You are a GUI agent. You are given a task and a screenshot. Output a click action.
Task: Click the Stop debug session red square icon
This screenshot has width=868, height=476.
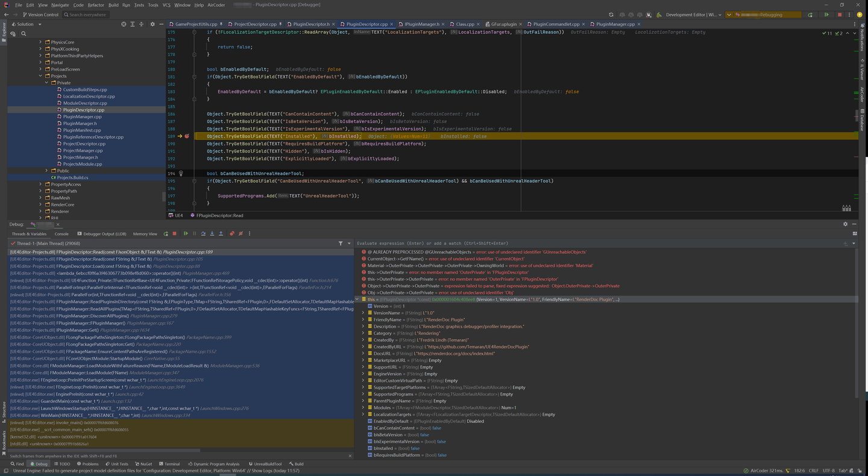click(175, 233)
